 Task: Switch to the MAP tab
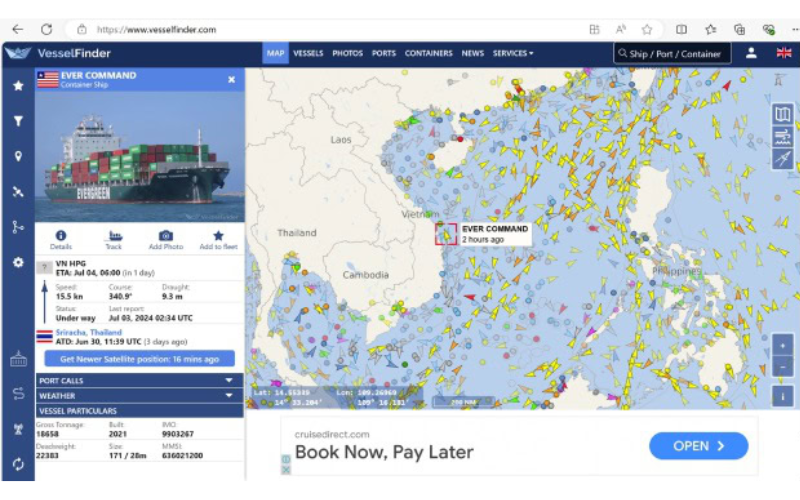click(276, 53)
